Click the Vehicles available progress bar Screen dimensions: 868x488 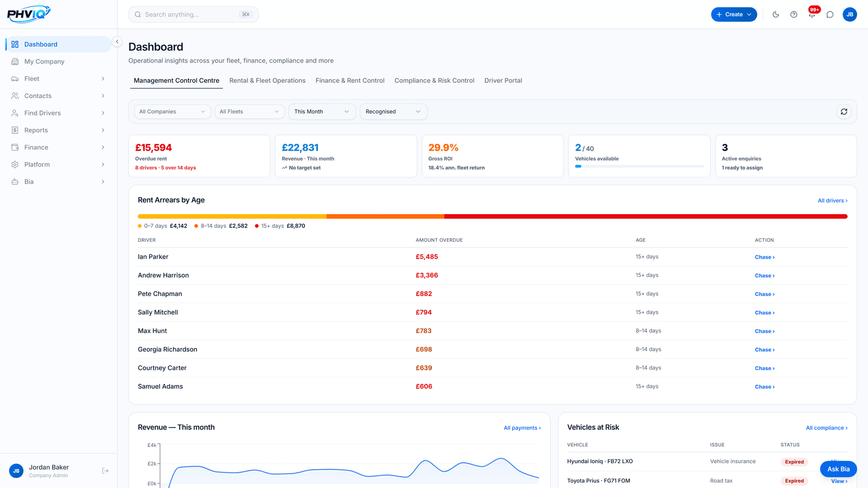click(x=640, y=166)
